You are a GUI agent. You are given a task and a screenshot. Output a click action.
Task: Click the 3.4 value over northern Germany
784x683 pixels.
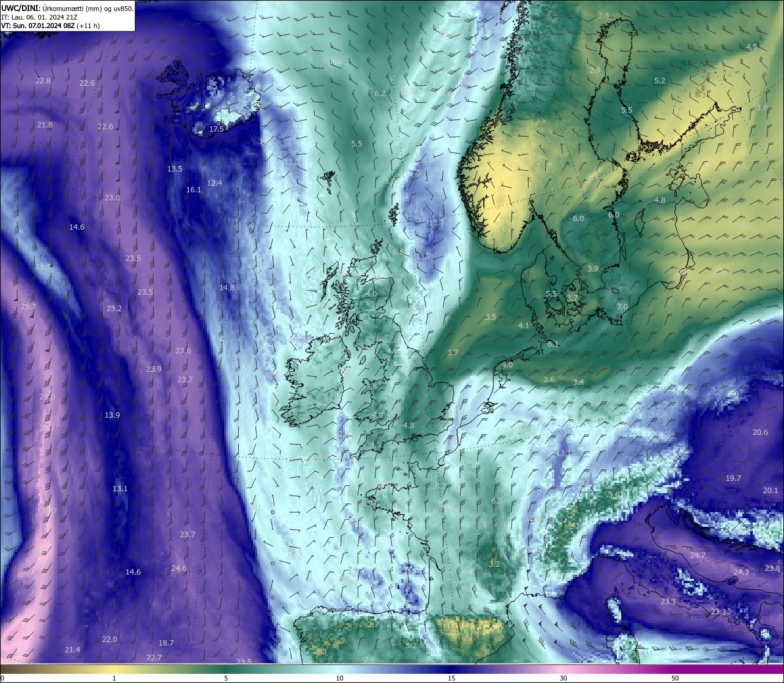tap(578, 382)
